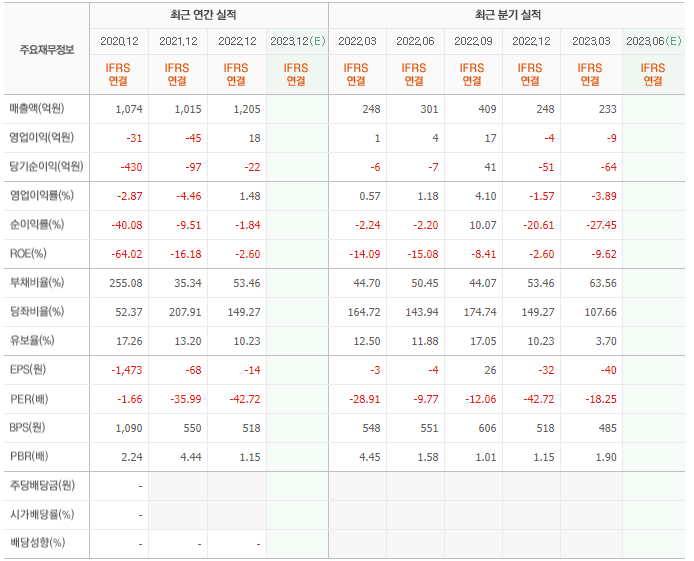Select the PER(배) row label

point(29,399)
